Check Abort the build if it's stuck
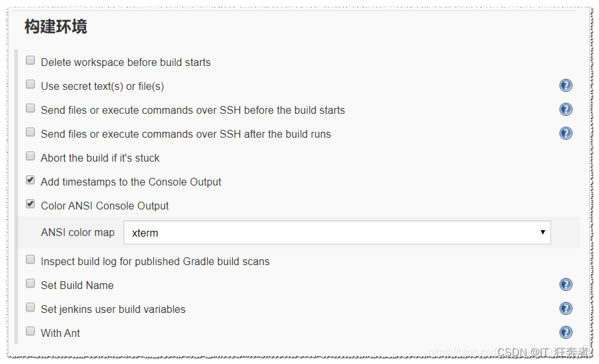This screenshot has width=599, height=364. pos(30,156)
